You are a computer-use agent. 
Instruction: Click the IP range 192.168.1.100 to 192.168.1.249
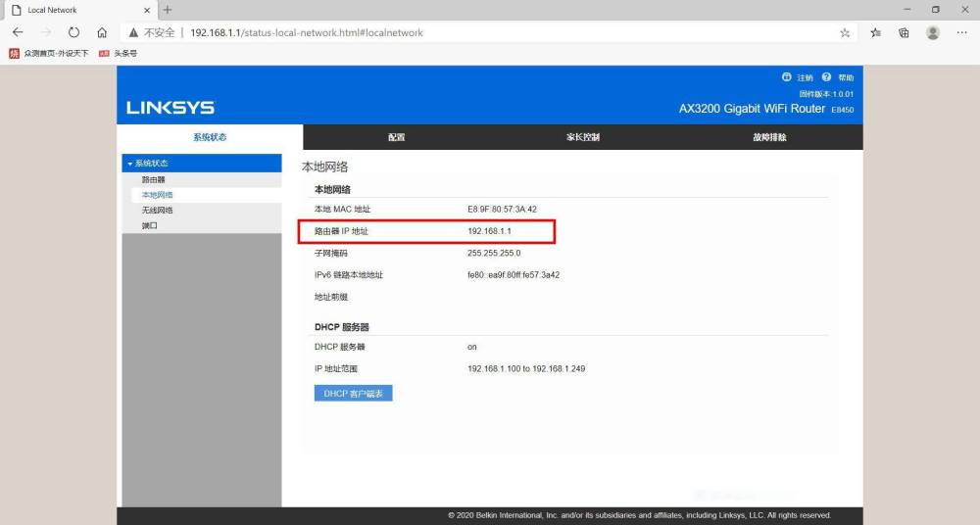point(526,368)
